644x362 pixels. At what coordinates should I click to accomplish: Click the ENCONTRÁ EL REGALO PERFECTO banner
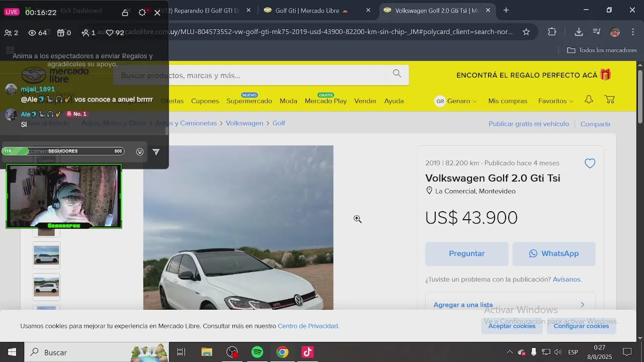click(x=533, y=75)
